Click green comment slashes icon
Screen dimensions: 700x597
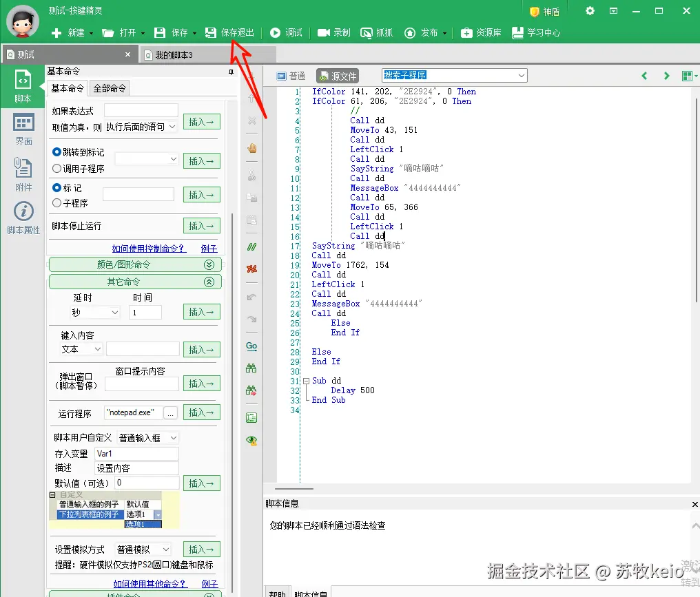coord(251,247)
